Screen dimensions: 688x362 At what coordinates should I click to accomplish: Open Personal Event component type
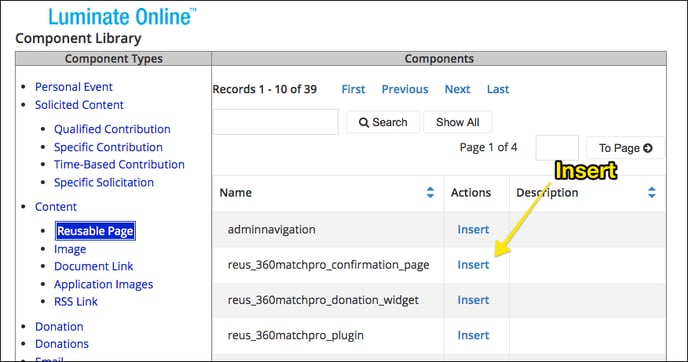point(74,87)
